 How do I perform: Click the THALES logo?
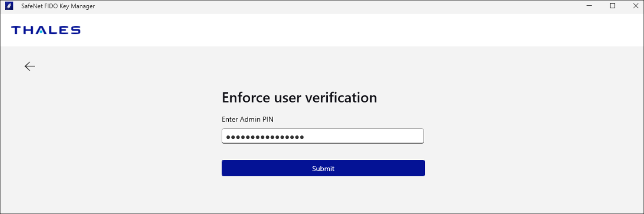coord(46,30)
